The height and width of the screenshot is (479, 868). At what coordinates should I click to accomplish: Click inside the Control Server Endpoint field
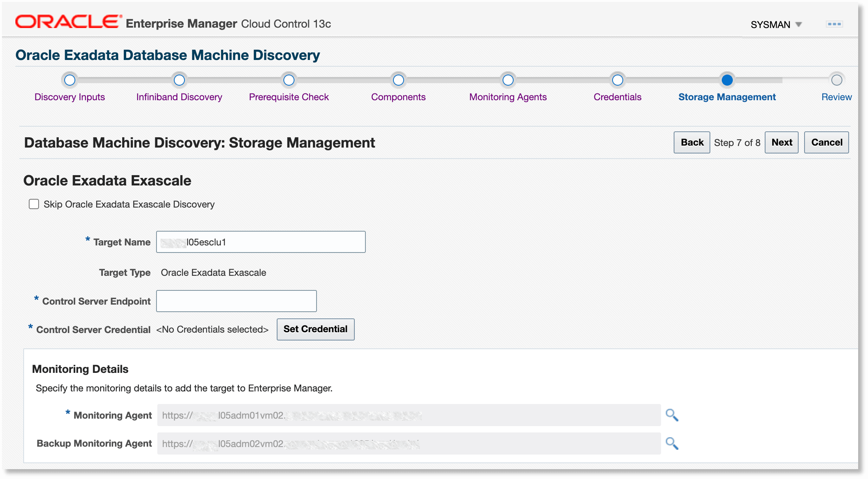(236, 301)
